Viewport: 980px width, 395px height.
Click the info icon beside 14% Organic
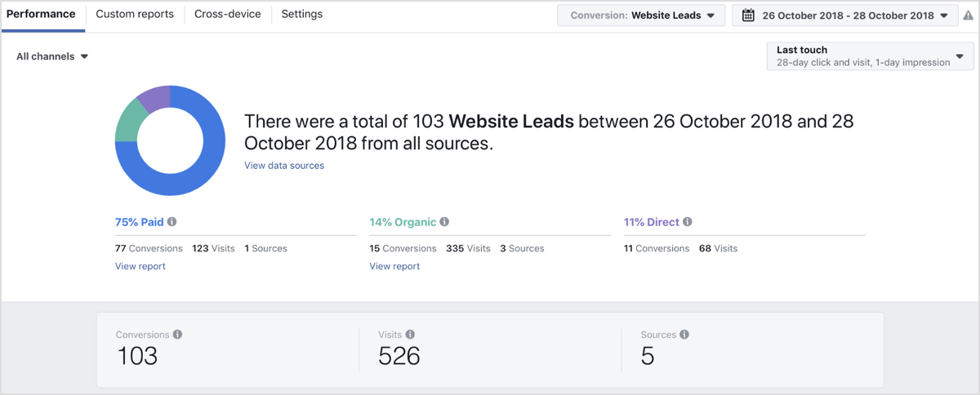click(x=444, y=222)
